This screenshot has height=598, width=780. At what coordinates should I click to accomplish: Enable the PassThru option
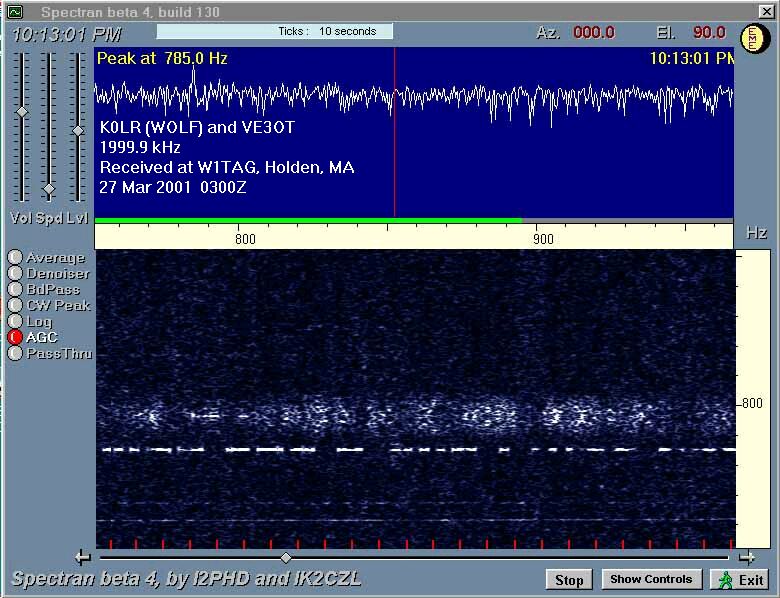click(15, 354)
